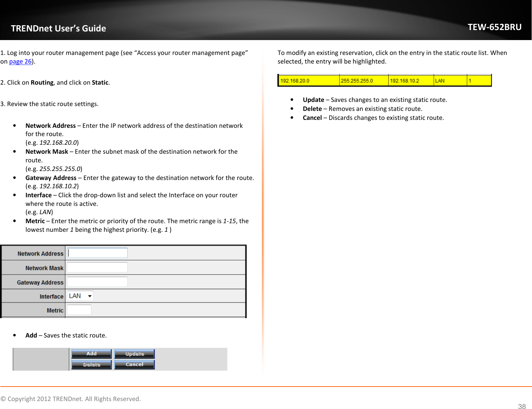Select the 192.168.20.0 static route cell

pyautogui.click(x=309, y=80)
